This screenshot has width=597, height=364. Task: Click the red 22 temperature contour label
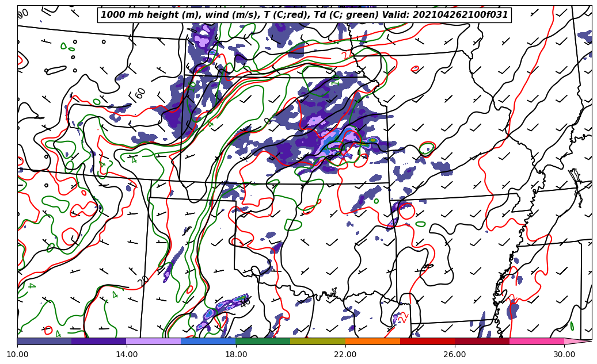403,317
